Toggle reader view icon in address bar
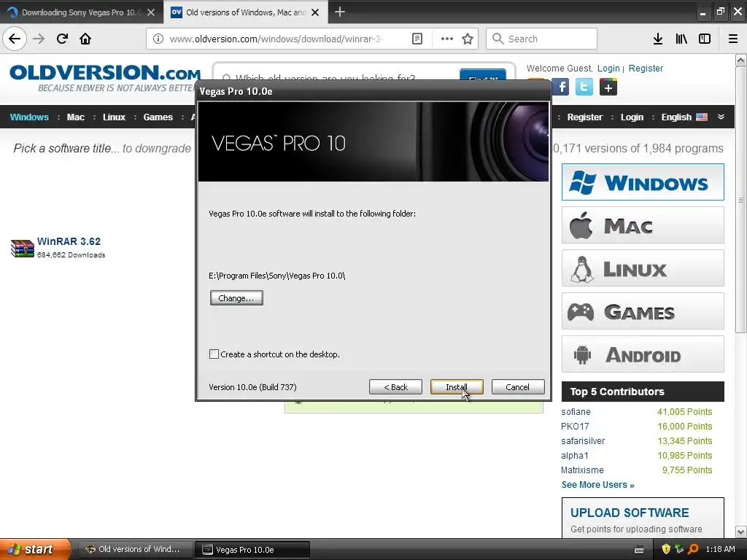The width and height of the screenshot is (747, 560). tap(417, 39)
